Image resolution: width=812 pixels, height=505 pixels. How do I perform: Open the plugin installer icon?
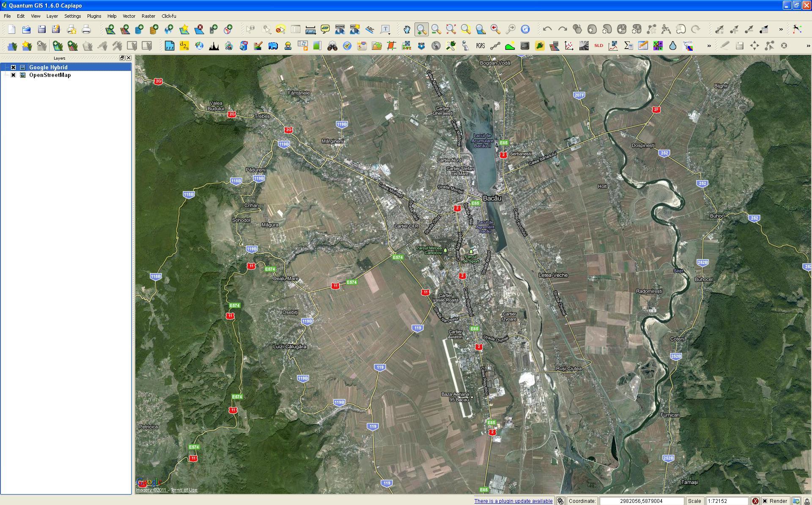tap(539, 46)
